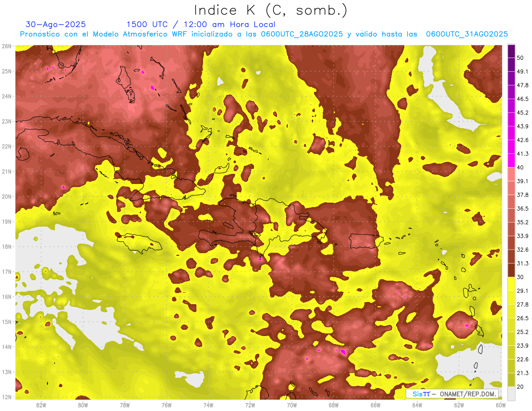This screenshot has height=411, width=532.
Task: Click the colorbar value 30
Action: click(x=520, y=277)
